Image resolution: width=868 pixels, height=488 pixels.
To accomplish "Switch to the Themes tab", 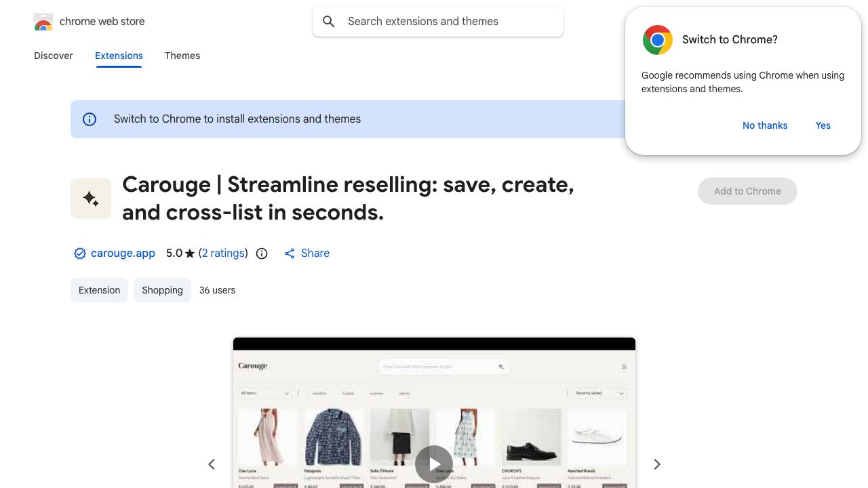I will [182, 56].
